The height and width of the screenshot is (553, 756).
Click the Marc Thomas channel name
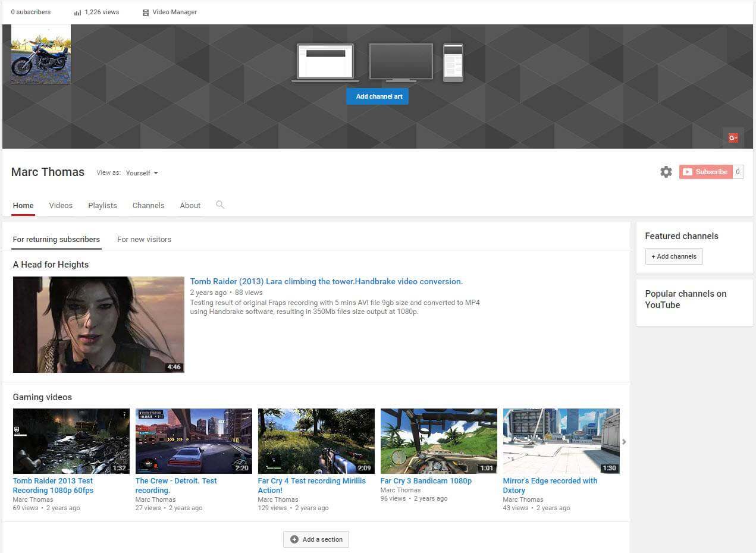click(48, 172)
